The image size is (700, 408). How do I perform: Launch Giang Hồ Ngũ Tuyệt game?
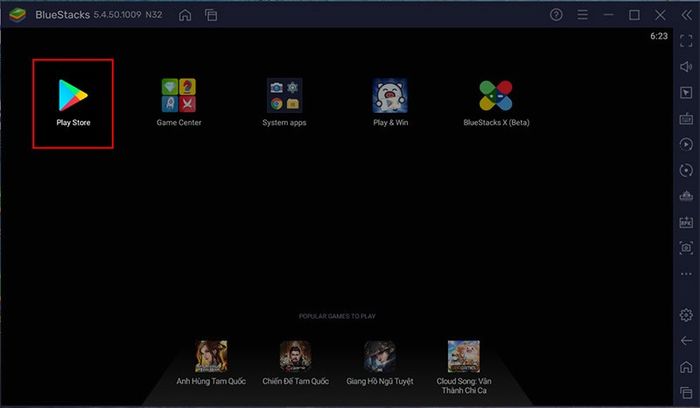pos(379,362)
